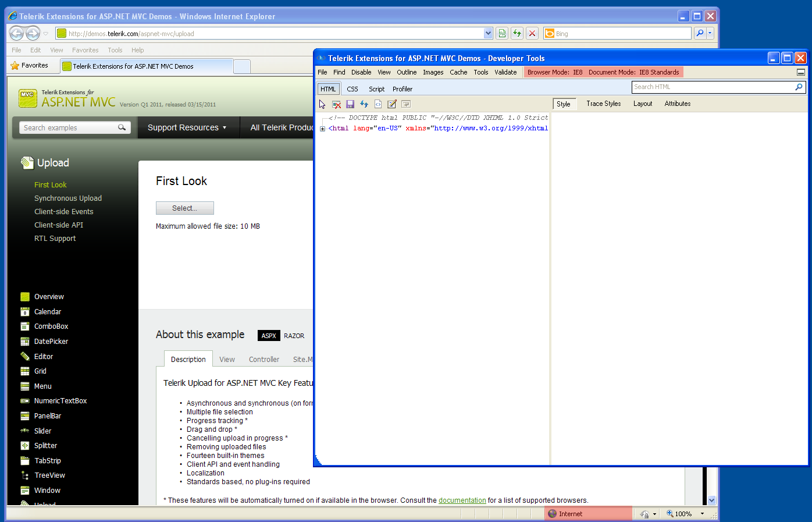Click the TreeView component icon
Viewport: 812px width, 522px height.
(x=25, y=475)
